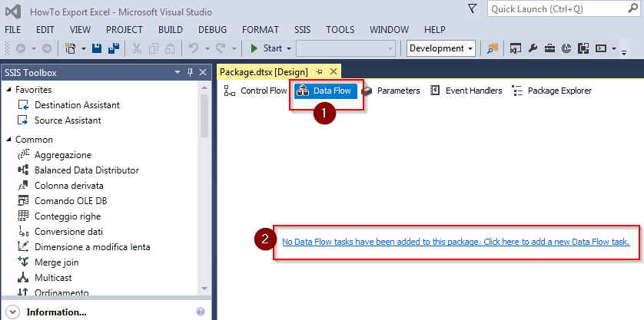Screen dimensions: 644x320
Task: Open the empty debug target combo box
Action: click(x=346, y=48)
